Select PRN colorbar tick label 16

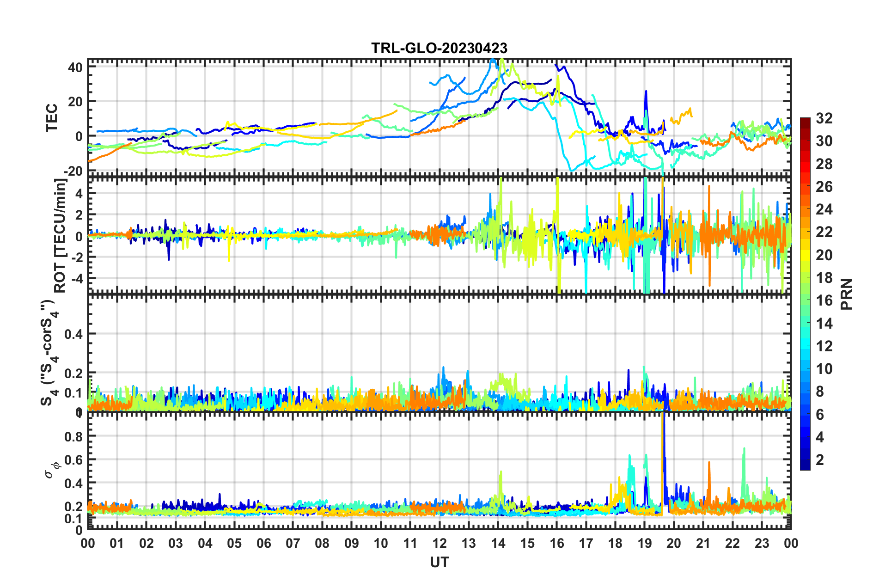(824, 300)
